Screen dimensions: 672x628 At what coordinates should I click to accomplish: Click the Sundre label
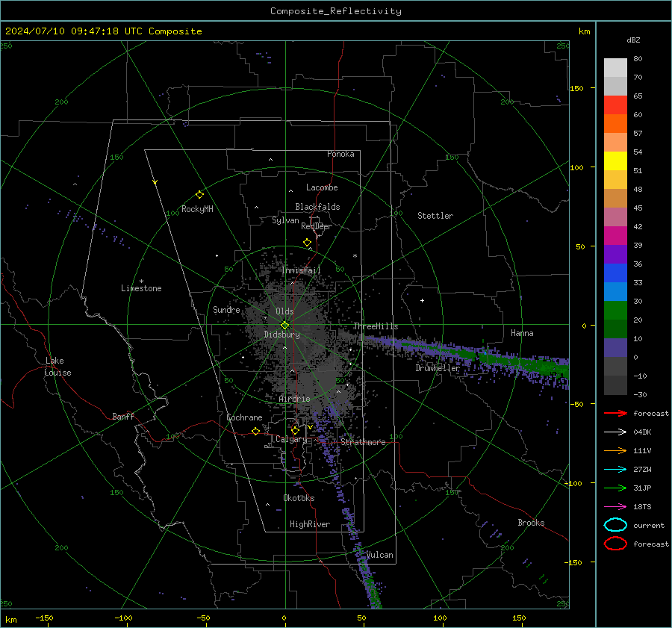point(226,310)
